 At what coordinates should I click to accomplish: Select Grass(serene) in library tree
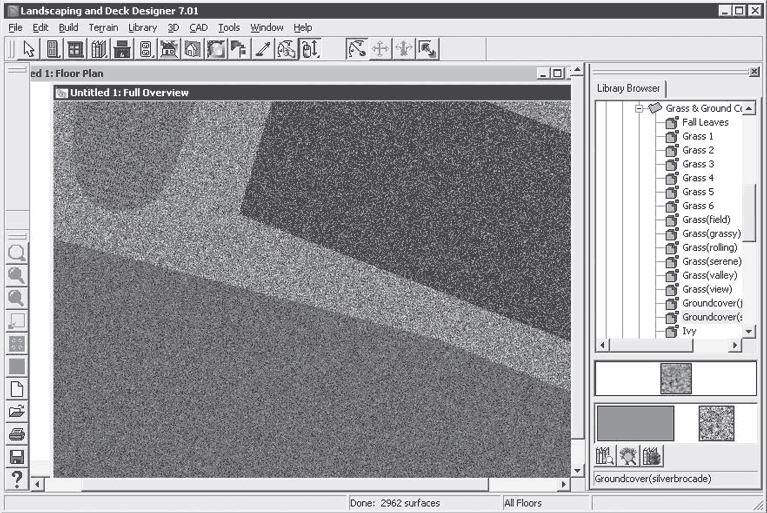(711, 261)
